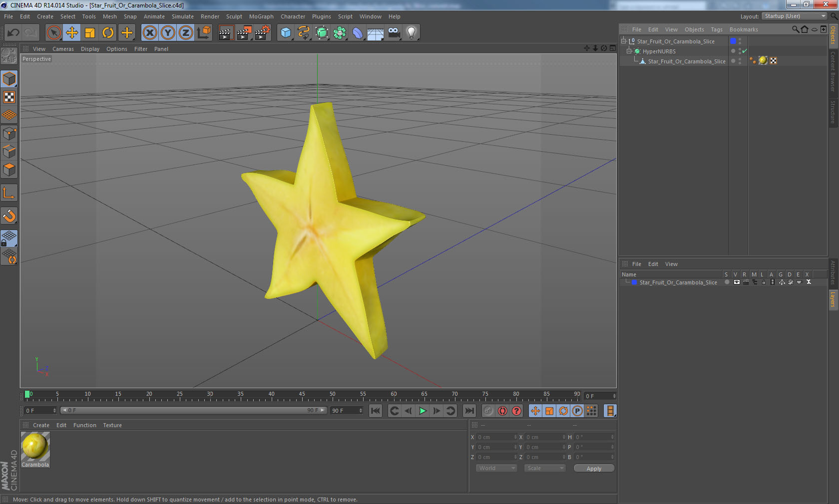Click the root object's blue layer swatch
The image size is (839, 504).
(733, 41)
